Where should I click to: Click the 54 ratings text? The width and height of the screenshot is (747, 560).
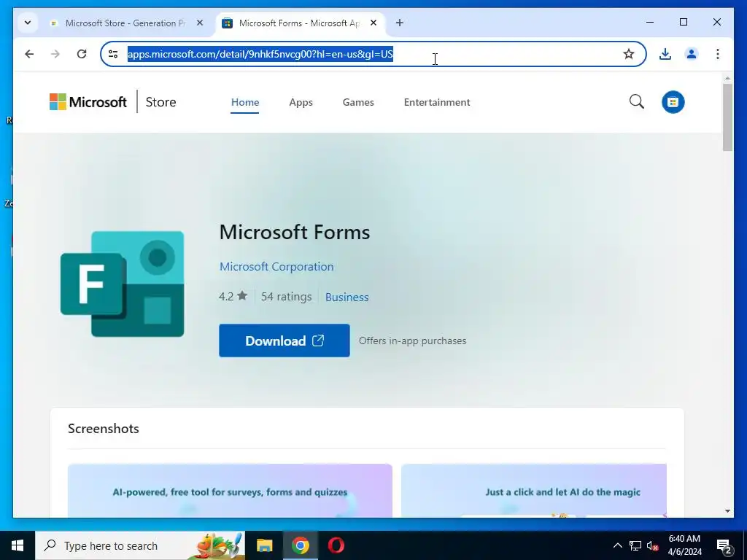point(286,296)
